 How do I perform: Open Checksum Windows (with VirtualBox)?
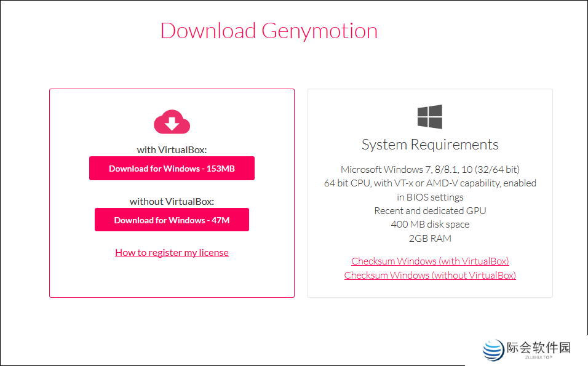[429, 261]
